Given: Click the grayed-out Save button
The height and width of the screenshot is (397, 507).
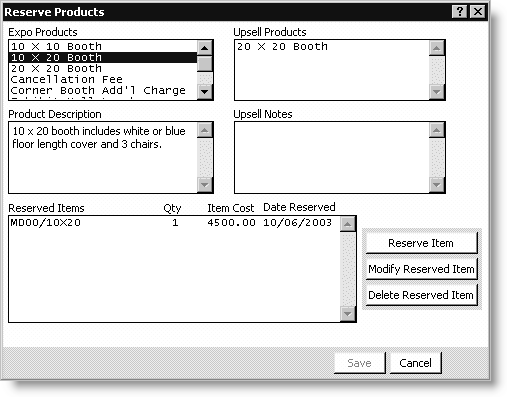Looking at the screenshot, I should tap(359, 363).
